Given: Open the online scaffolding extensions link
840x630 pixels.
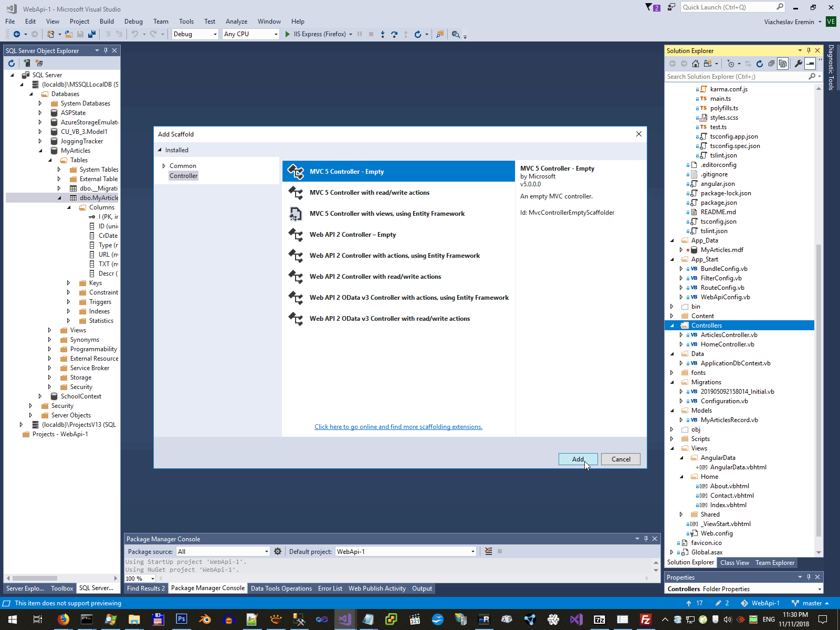Looking at the screenshot, I should click(398, 427).
